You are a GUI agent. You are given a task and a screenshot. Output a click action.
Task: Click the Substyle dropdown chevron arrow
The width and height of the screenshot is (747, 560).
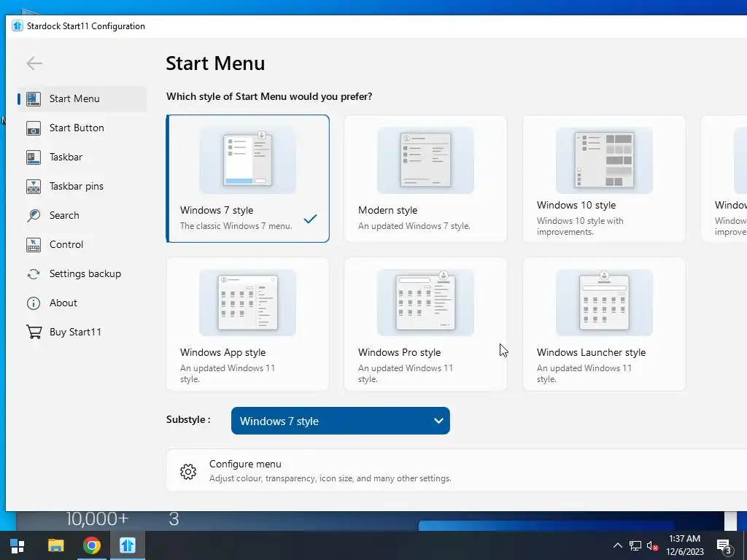[438, 421]
